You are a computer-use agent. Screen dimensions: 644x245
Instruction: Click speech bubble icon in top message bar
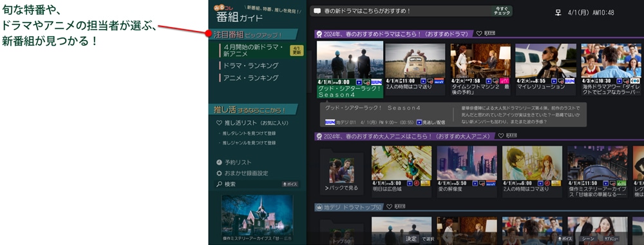(317, 11)
